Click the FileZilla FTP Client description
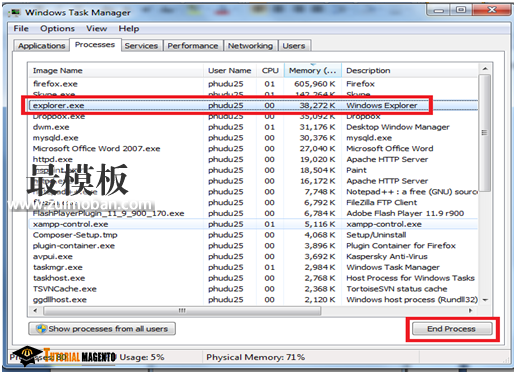This screenshot has width=516, height=374. 381,202
